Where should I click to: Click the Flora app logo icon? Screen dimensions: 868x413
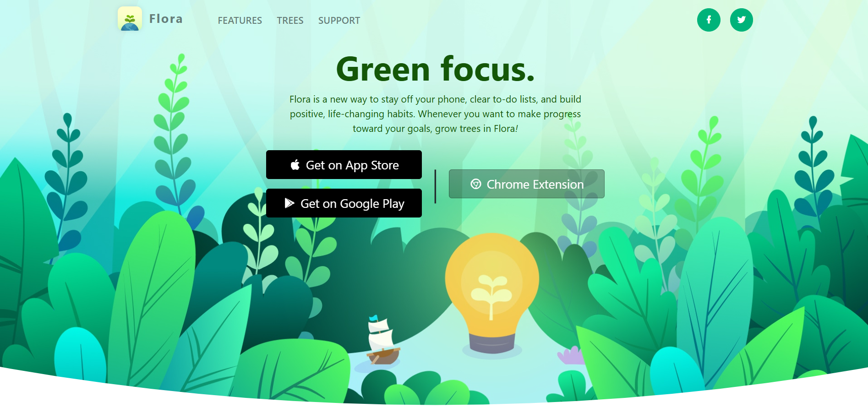[x=130, y=19]
